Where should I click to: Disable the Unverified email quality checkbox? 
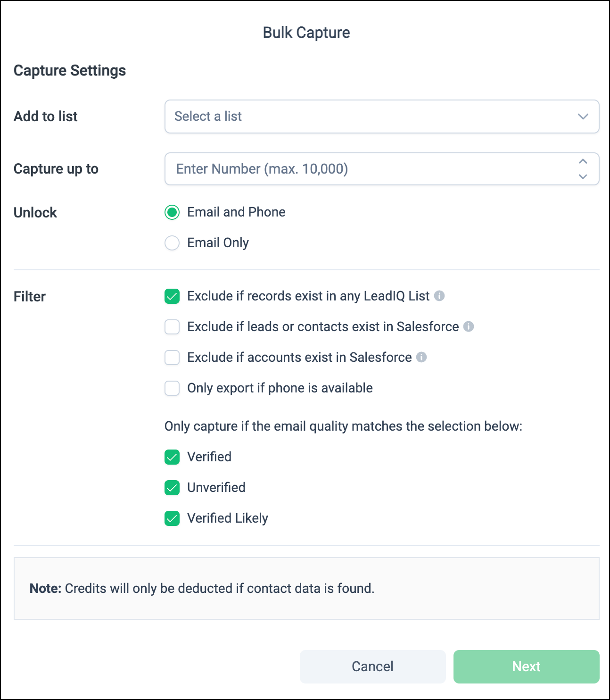[x=172, y=488]
